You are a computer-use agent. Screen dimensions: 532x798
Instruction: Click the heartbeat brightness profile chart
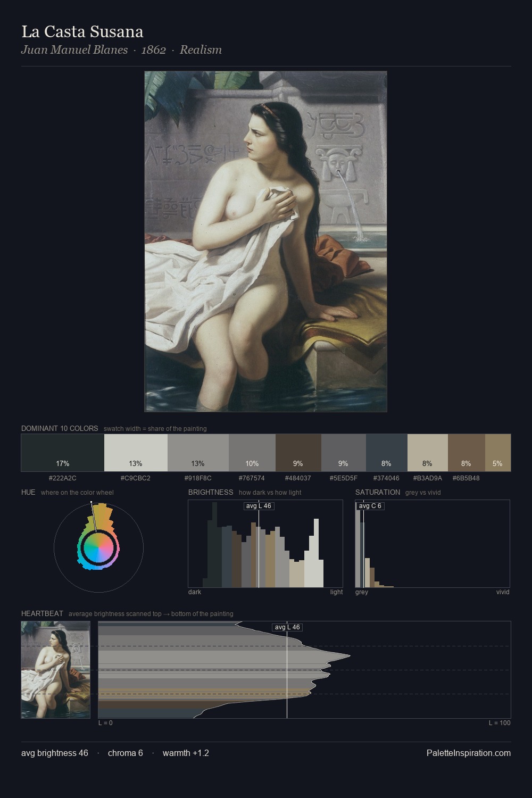pyautogui.click(x=304, y=670)
